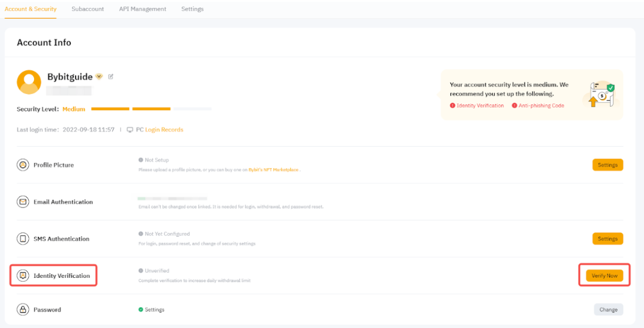The width and height of the screenshot is (644, 328).
Task: Click the PC monitor icon by last login
Action: tap(130, 130)
